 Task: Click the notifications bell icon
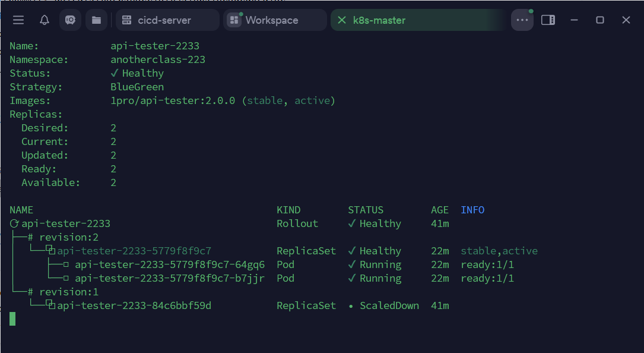click(x=45, y=20)
